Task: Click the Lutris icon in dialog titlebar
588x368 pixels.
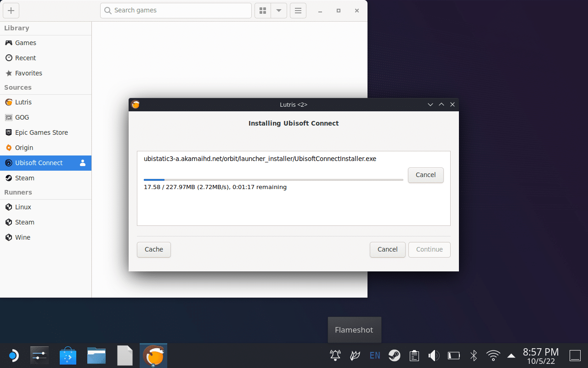Action: point(136,104)
